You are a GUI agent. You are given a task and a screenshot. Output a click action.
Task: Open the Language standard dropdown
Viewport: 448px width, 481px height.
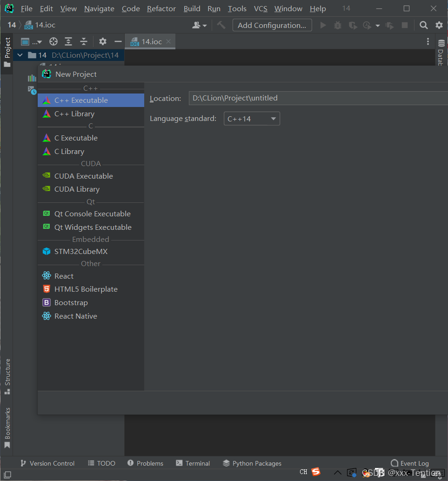(x=252, y=119)
